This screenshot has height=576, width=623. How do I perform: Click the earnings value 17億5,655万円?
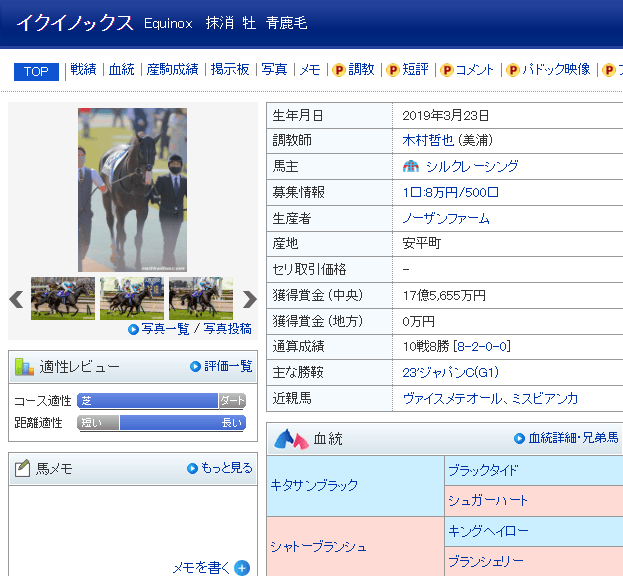click(444, 295)
